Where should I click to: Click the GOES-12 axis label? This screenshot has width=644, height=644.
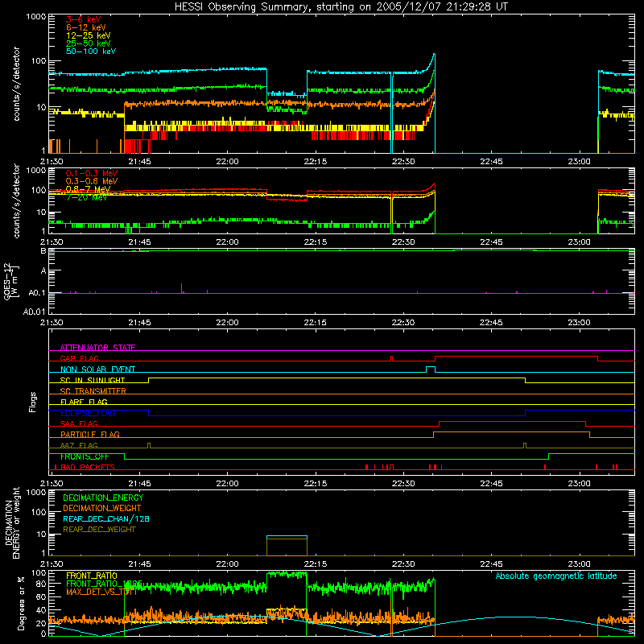tap(11, 281)
